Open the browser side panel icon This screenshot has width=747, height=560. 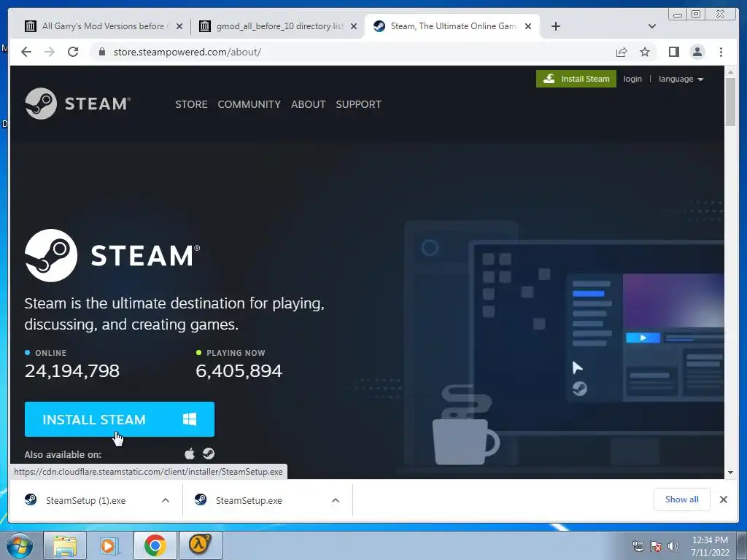point(673,52)
